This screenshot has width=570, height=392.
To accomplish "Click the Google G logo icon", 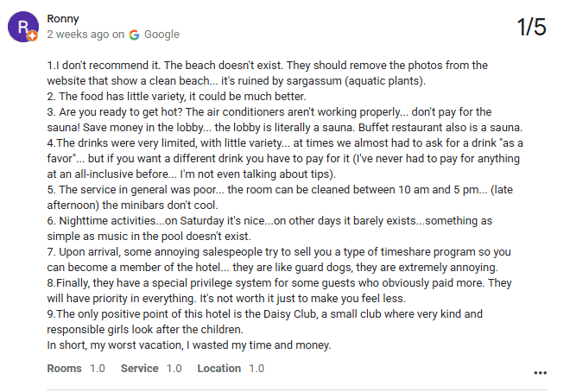I will pyautogui.click(x=134, y=35).
